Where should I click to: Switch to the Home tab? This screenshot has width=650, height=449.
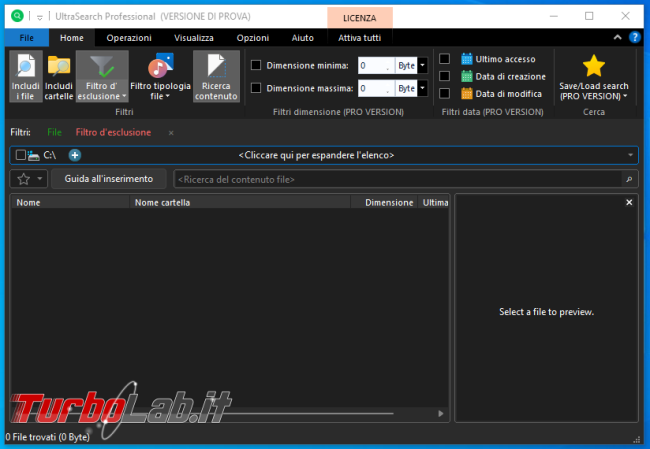tap(72, 38)
